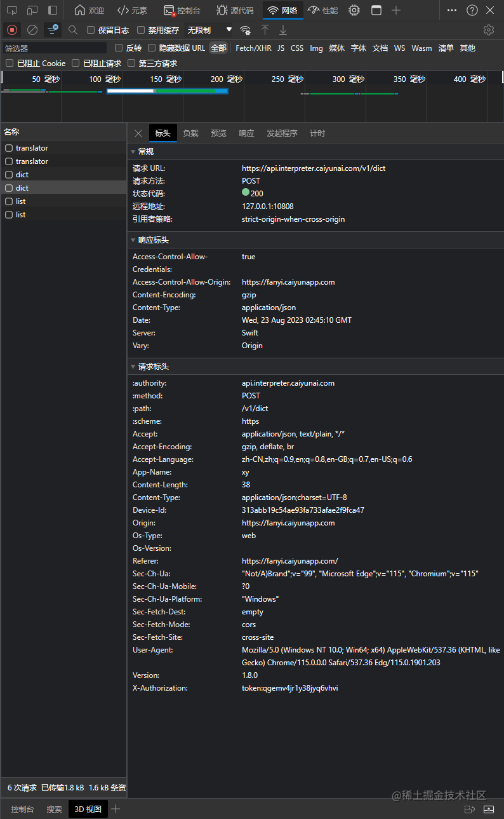
Task: Select the 3D 视图 drawer tab
Action: coord(88,809)
